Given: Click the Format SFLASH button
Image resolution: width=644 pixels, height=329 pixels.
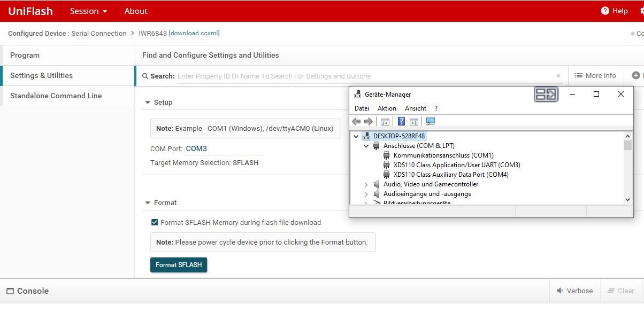Looking at the screenshot, I should click(x=179, y=265).
